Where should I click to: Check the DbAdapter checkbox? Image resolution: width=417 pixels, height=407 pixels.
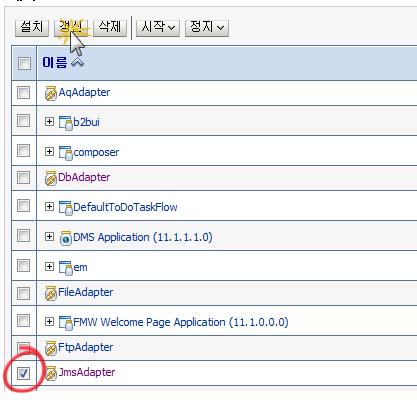click(x=24, y=177)
